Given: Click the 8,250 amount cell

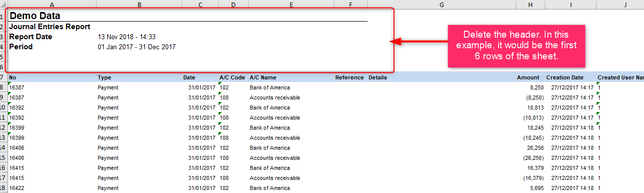Looking at the screenshot, I should point(531,87).
